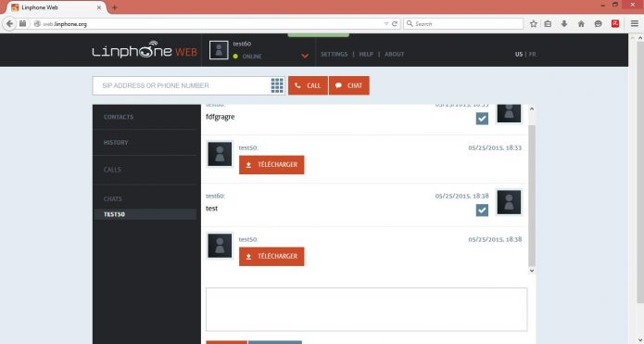644x344 pixels.
Task: Open the bookmarks list icon
Action: pyautogui.click(x=548, y=24)
